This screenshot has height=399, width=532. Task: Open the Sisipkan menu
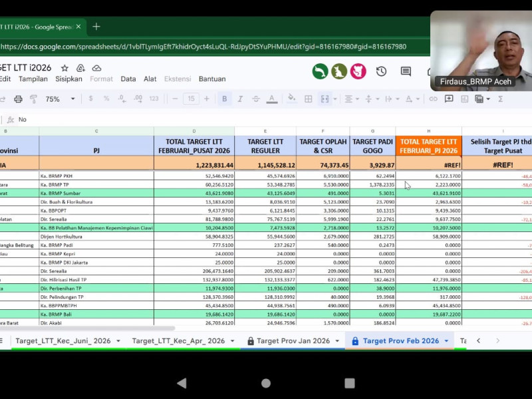(68, 78)
